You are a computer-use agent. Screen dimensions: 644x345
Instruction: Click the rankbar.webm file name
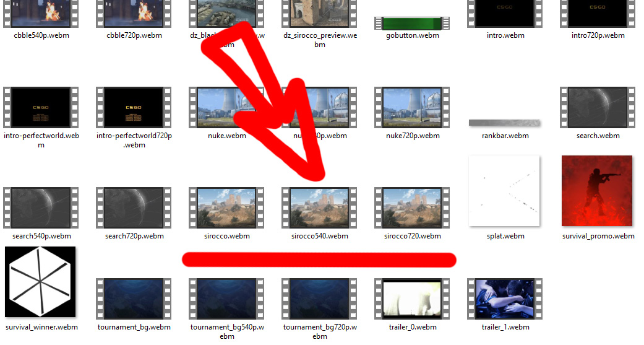point(505,136)
